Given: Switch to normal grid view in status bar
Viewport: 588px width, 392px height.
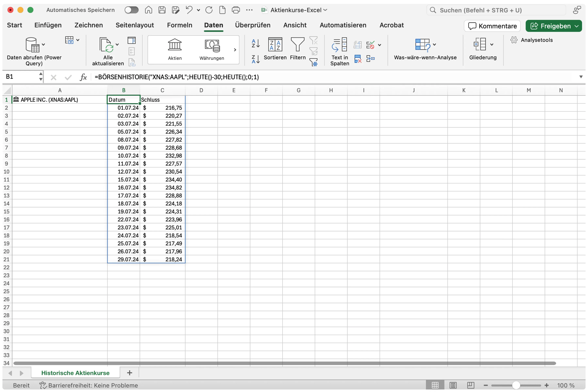Looking at the screenshot, I should pos(435,385).
